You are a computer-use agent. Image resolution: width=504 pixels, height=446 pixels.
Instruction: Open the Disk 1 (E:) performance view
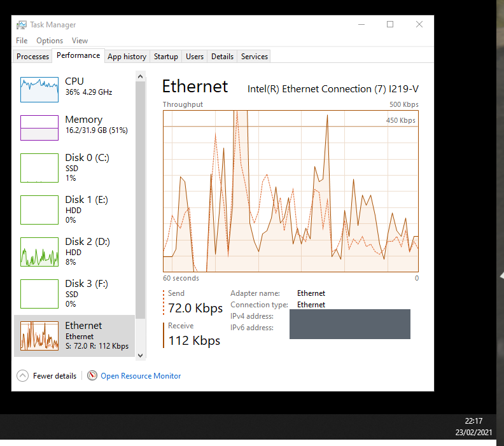click(x=74, y=210)
